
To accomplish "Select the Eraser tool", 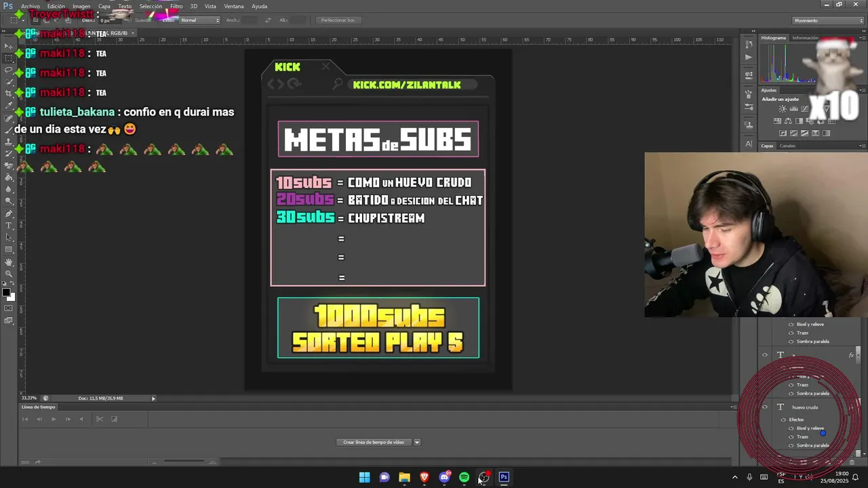I will tap(9, 165).
